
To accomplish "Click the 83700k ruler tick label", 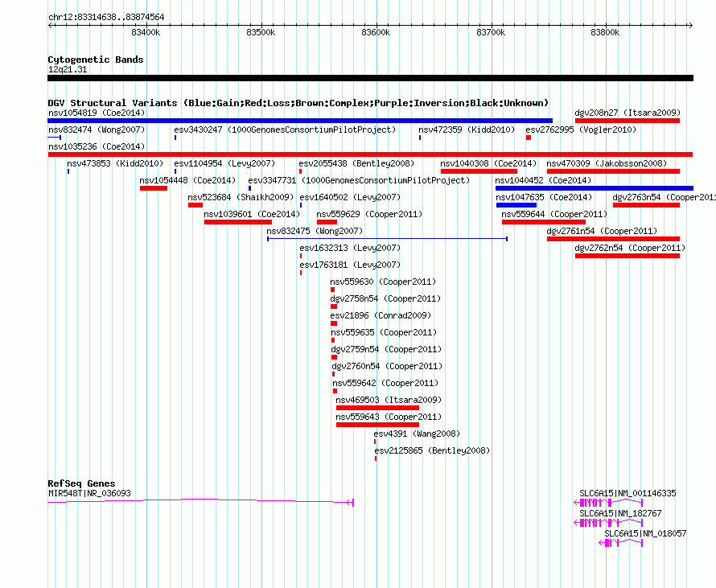I will coord(491,32).
